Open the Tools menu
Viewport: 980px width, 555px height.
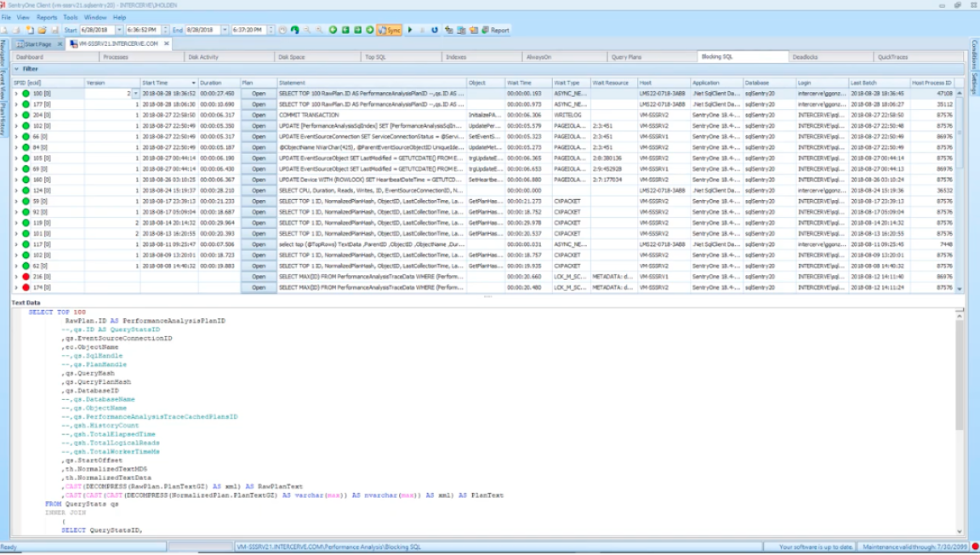click(70, 17)
